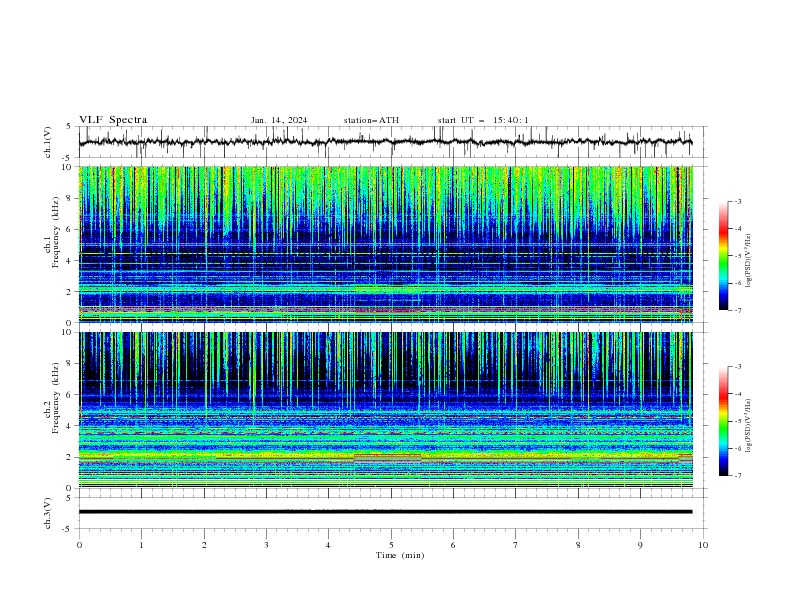Image resolution: width=792 pixels, height=612 pixels.
Task: Select the date text "Jan. 14, 2024"
Action: click(279, 120)
